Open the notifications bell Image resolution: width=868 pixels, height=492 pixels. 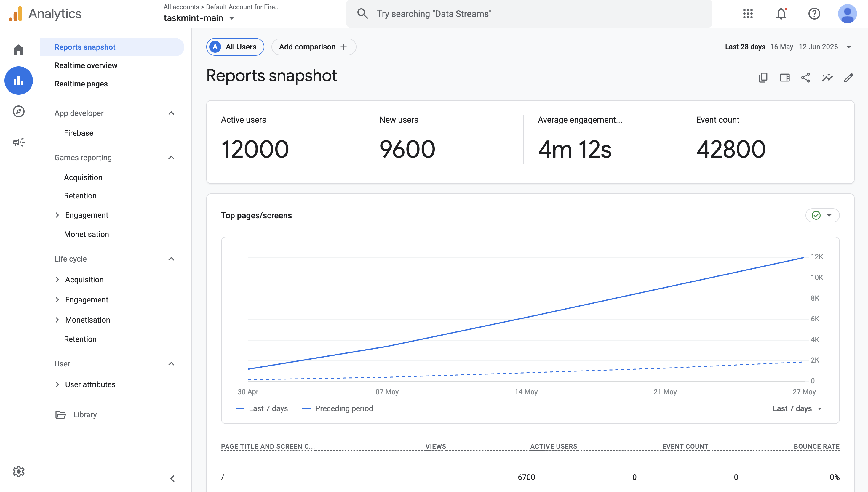(x=781, y=14)
